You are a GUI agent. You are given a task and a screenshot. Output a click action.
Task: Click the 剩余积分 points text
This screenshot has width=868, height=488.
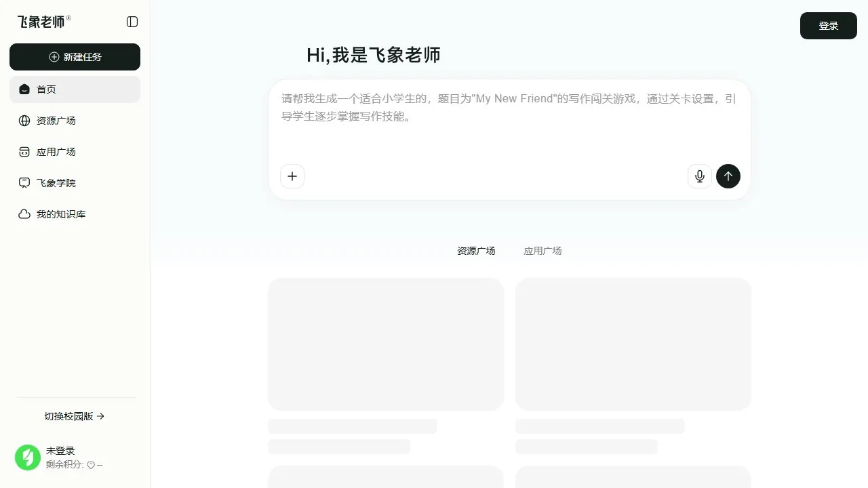pyautogui.click(x=75, y=465)
